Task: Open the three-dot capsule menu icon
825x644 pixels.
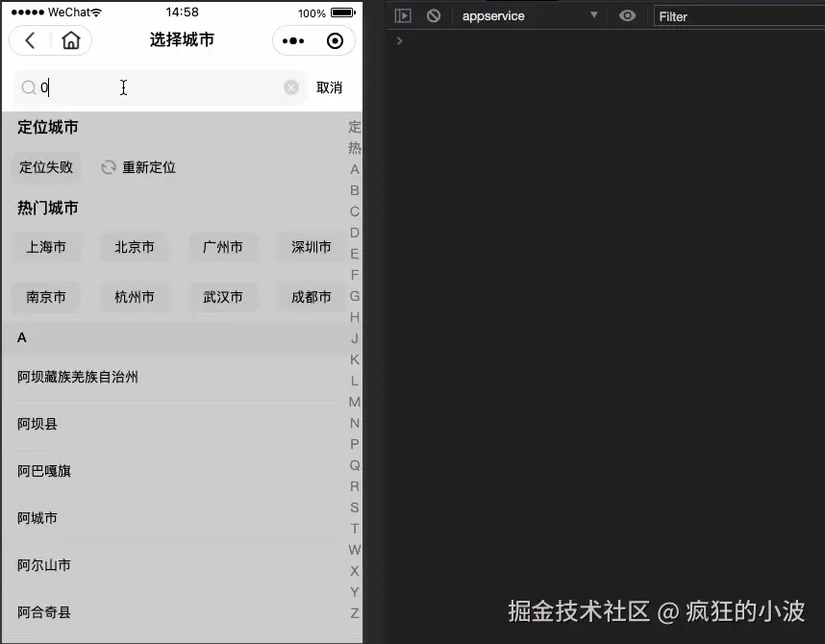Action: pos(291,40)
